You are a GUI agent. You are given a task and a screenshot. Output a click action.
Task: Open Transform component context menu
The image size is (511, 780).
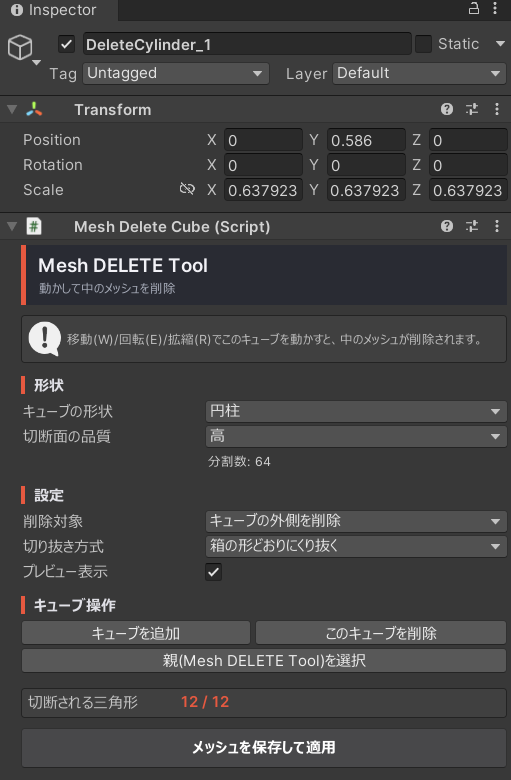(497, 109)
